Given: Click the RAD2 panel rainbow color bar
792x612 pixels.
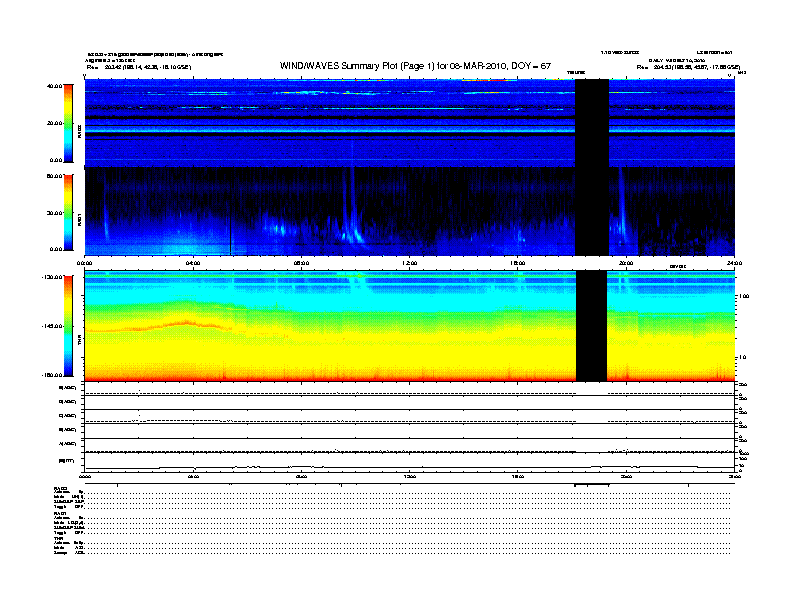Looking at the screenshot, I should click(x=68, y=123).
